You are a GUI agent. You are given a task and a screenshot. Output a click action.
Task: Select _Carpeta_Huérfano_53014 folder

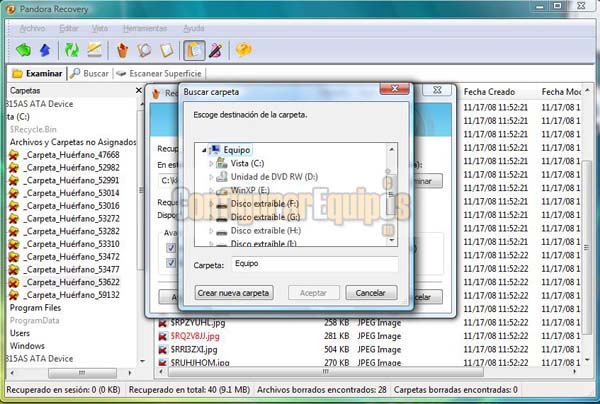point(71,193)
